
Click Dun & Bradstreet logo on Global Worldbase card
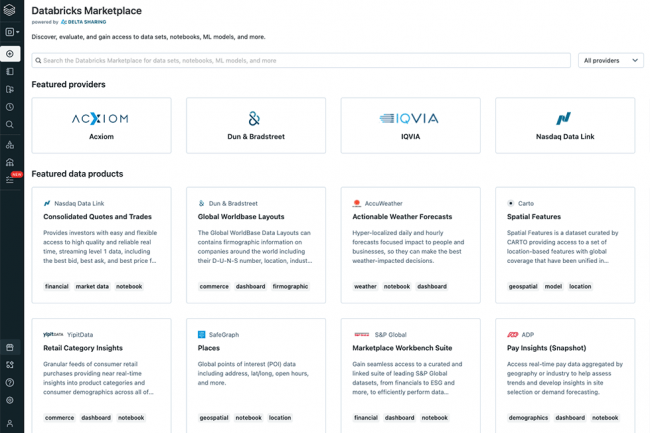[201, 203]
